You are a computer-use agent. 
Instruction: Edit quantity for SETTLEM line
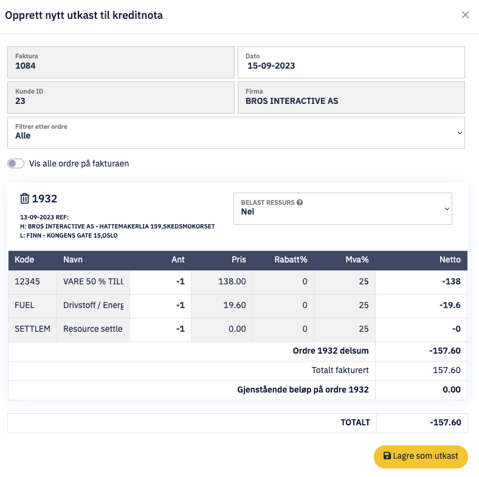[160, 329]
